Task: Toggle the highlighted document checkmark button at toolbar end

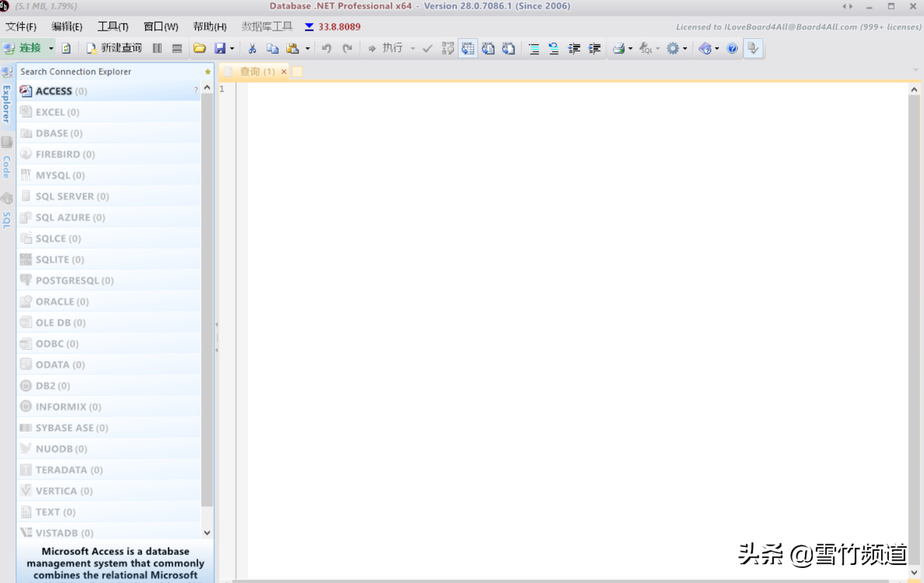Action: pos(753,49)
